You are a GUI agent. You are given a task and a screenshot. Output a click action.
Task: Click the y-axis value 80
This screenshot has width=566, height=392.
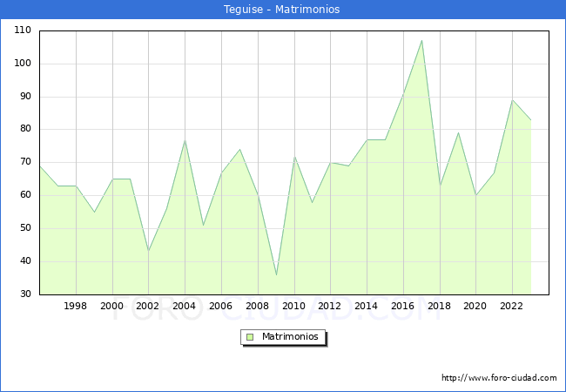click(25, 129)
